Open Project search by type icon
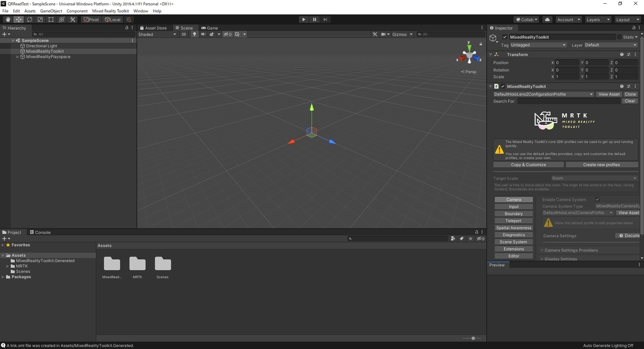 453,238
